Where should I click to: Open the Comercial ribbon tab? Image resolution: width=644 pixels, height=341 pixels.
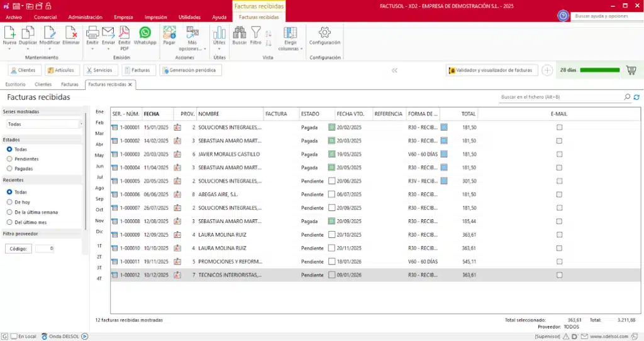pos(45,17)
